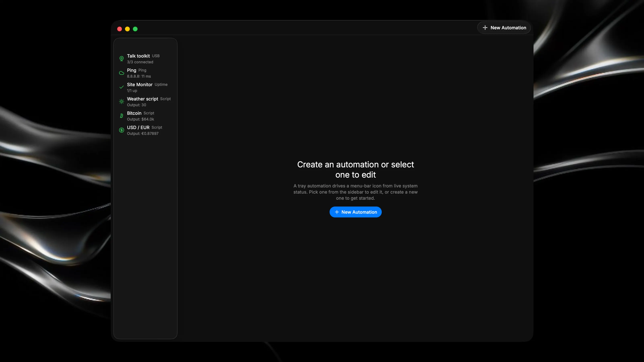Image resolution: width=644 pixels, height=362 pixels.
Task: Maximize the window with the green button
Action: click(135, 29)
